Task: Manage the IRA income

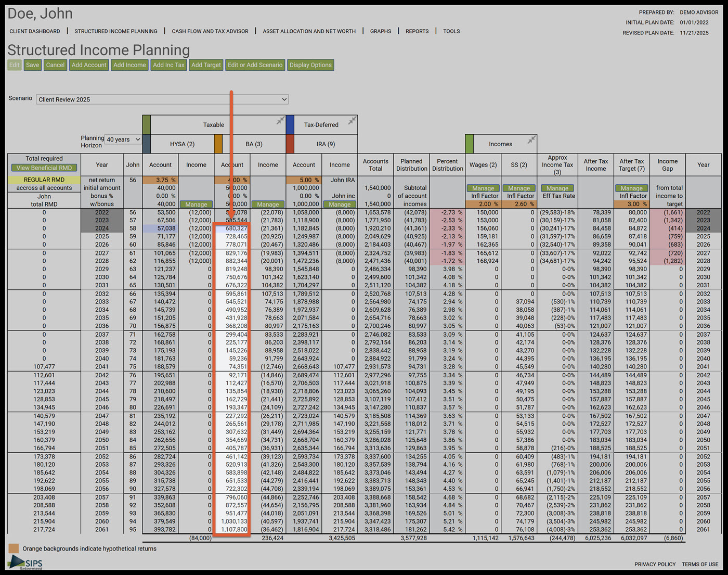Action: pyautogui.click(x=340, y=205)
